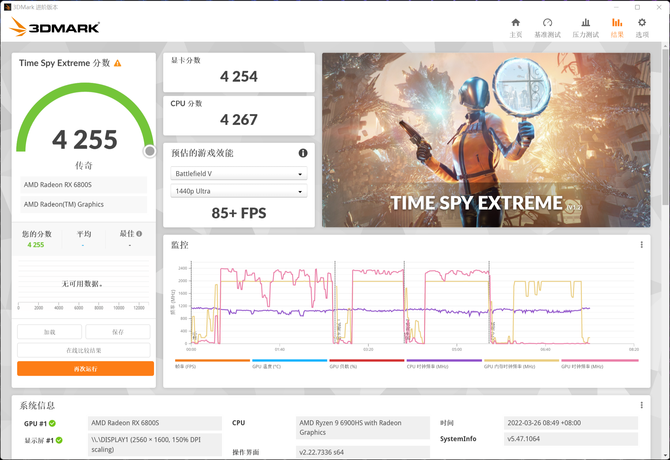The width and height of the screenshot is (670, 460).
Task: Toggle the orange FPS legend in chart
Action: pos(212,363)
